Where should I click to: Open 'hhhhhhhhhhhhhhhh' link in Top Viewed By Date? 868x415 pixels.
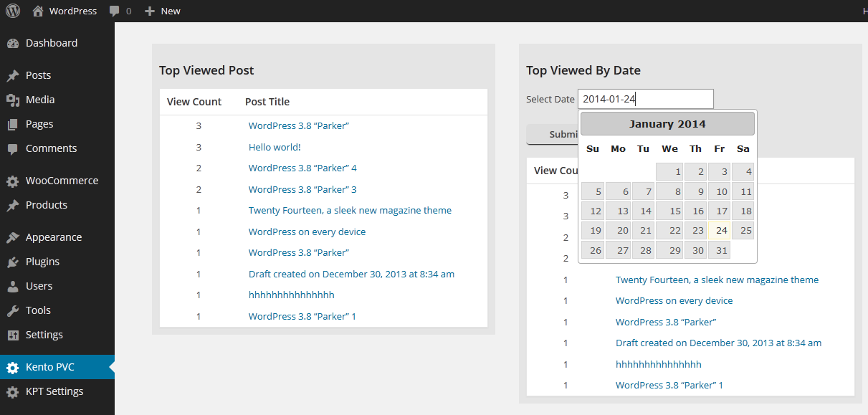pos(659,364)
